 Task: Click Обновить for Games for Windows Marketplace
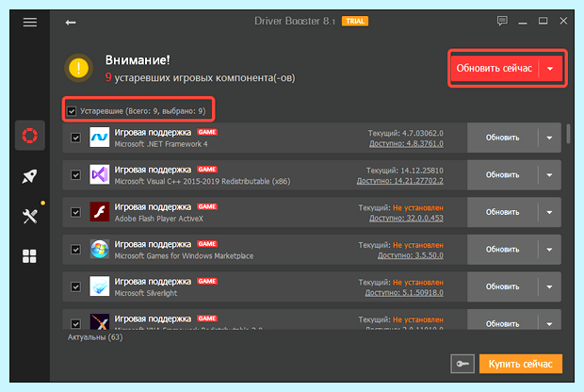click(502, 250)
